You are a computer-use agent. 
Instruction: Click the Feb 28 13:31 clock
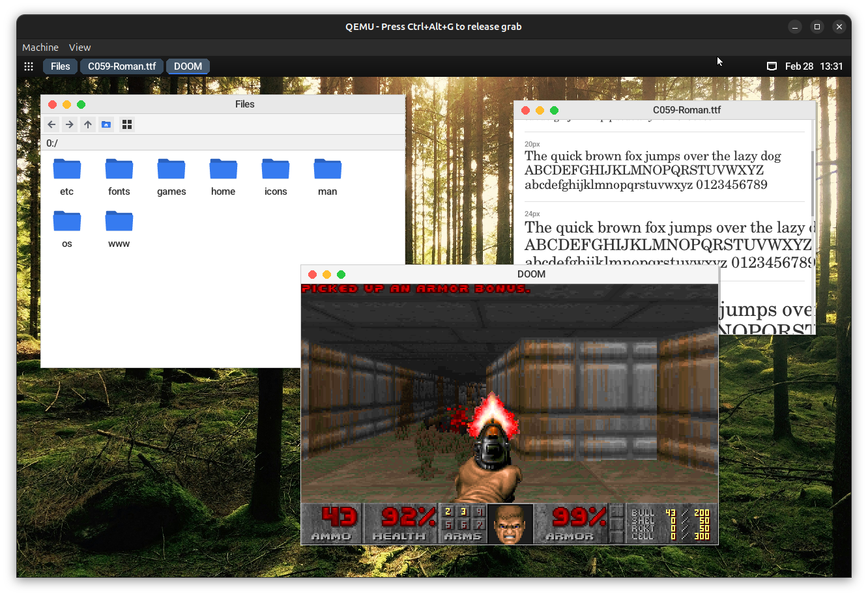(x=814, y=66)
